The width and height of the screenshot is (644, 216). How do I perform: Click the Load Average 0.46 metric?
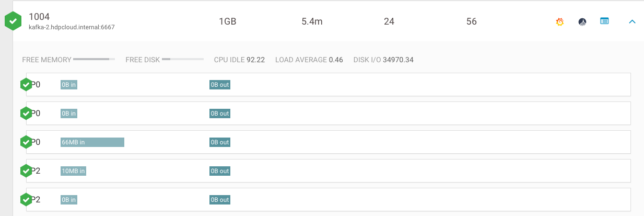tap(309, 60)
